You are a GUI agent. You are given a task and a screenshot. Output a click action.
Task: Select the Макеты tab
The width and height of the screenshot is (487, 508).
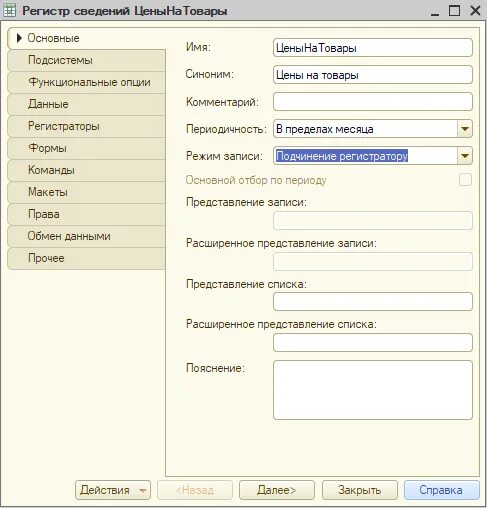pos(86,192)
